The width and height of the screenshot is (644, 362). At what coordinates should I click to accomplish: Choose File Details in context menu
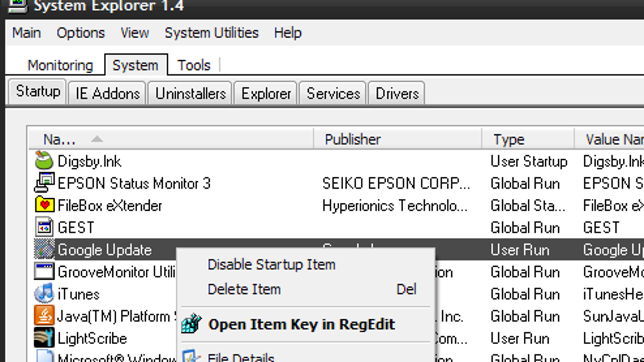(x=241, y=357)
